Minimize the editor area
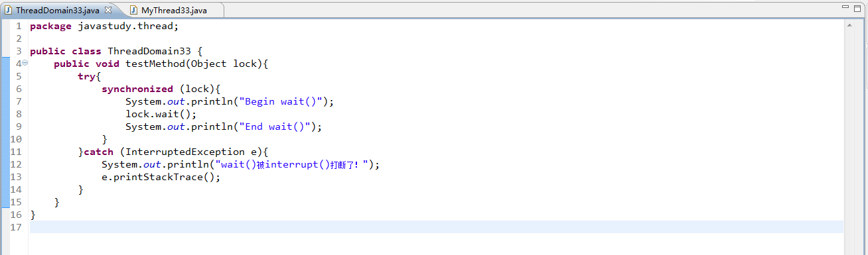The width and height of the screenshot is (868, 255). tap(846, 7)
